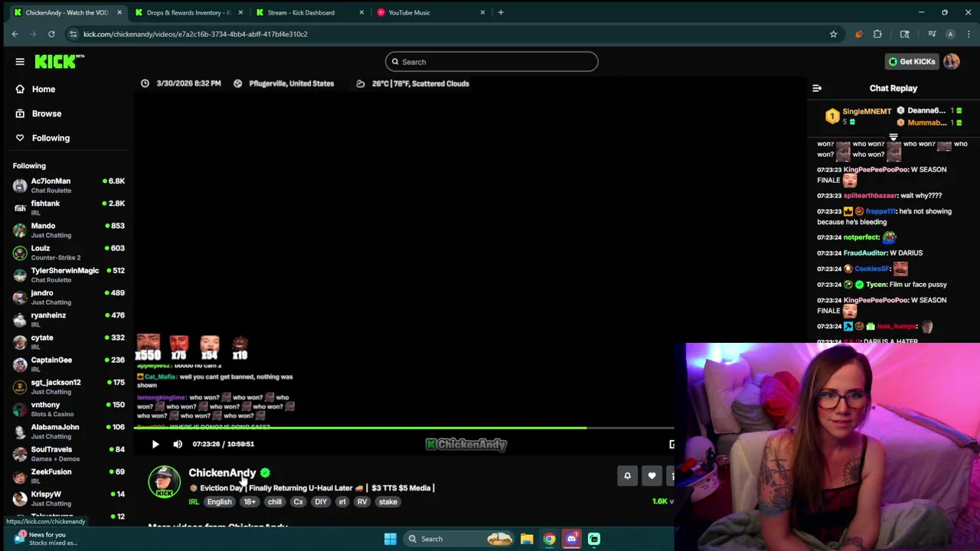Toggle the heart follow button

(652, 476)
